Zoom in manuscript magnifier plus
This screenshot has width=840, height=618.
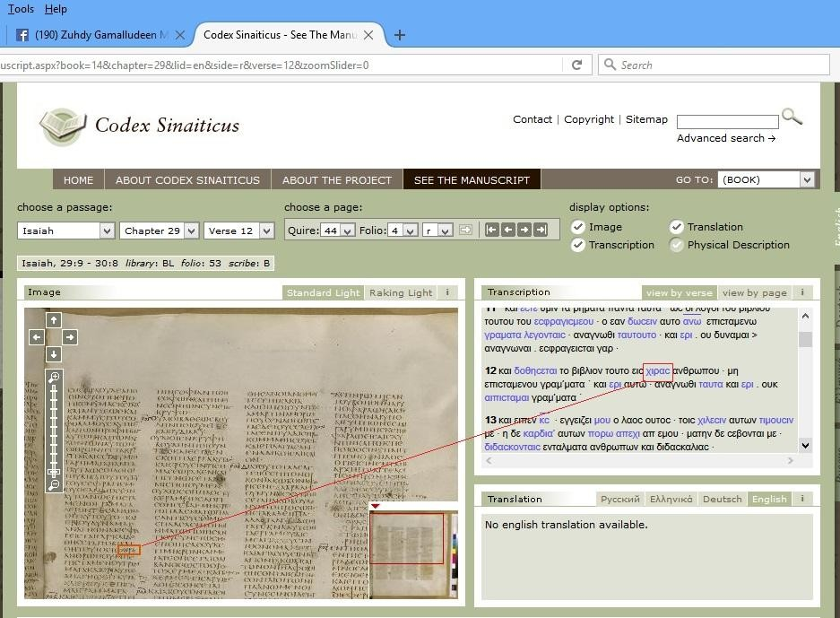[x=54, y=378]
